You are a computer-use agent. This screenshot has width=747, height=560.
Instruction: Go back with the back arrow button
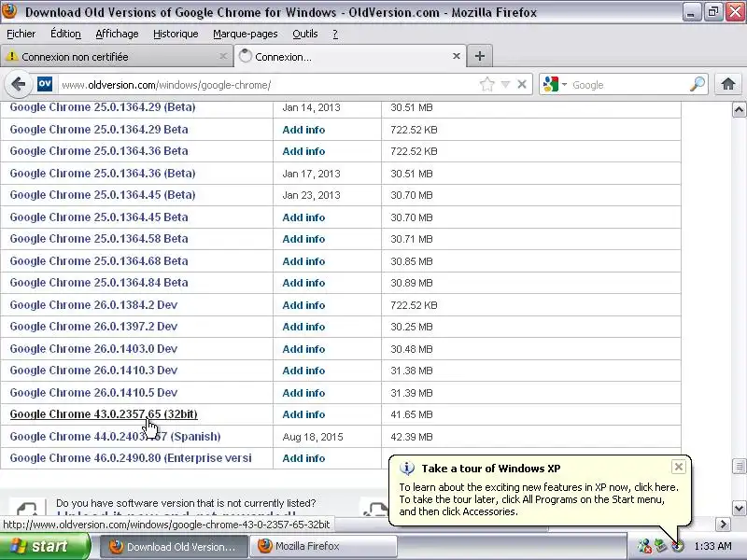18,84
